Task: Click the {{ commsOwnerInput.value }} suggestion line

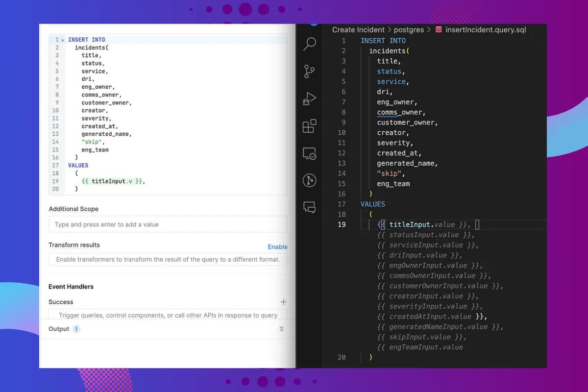Action: coord(434,276)
